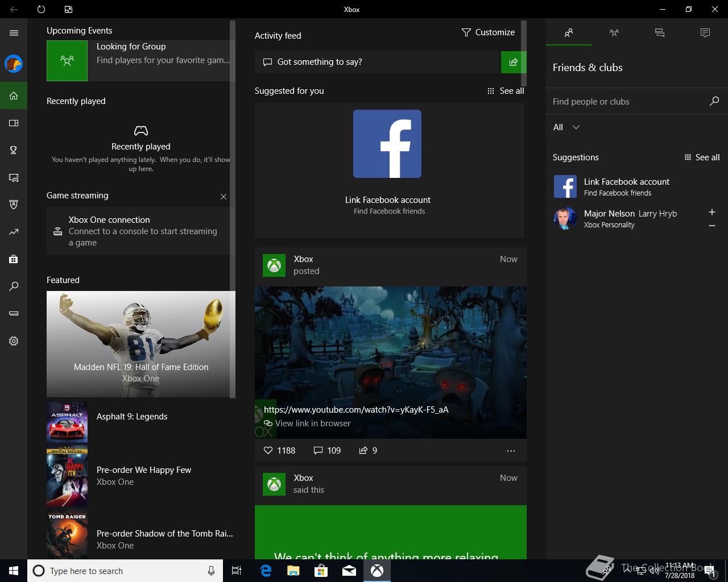
Task: Go back with the title bar arrow
Action: pyautogui.click(x=14, y=9)
